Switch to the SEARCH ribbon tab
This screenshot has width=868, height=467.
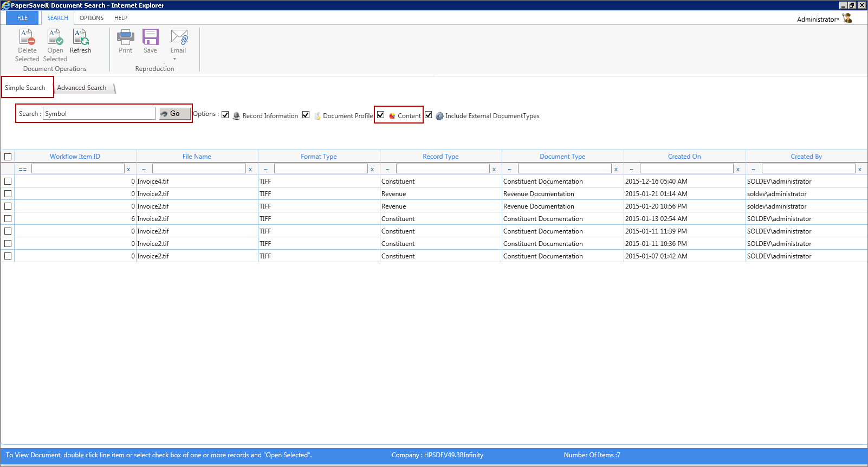pos(57,18)
